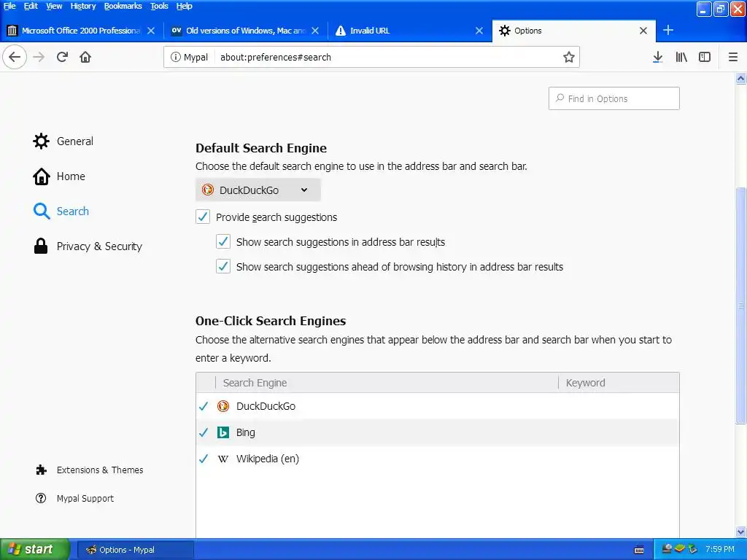Open Home settings panel
747x560 pixels.
[x=59, y=176]
